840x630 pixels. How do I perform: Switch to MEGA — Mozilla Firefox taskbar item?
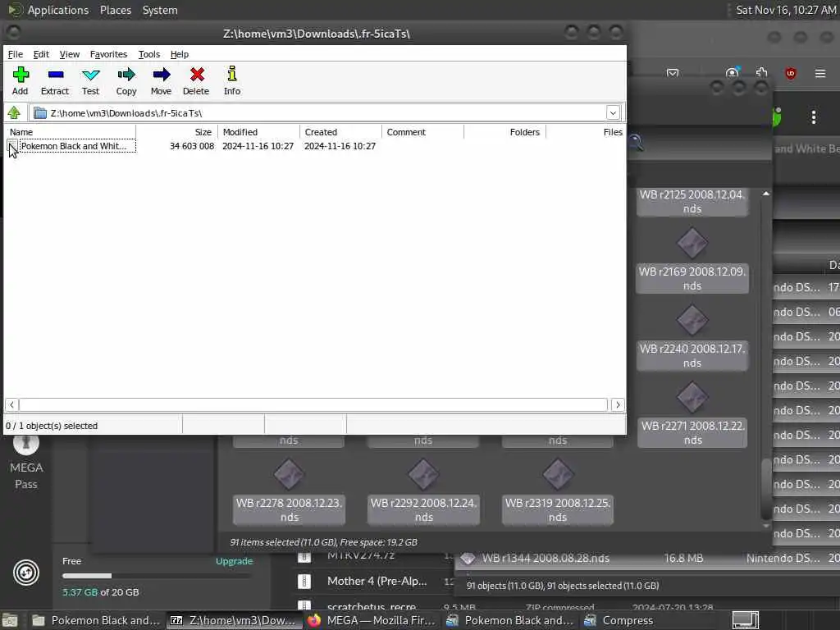(x=371, y=620)
